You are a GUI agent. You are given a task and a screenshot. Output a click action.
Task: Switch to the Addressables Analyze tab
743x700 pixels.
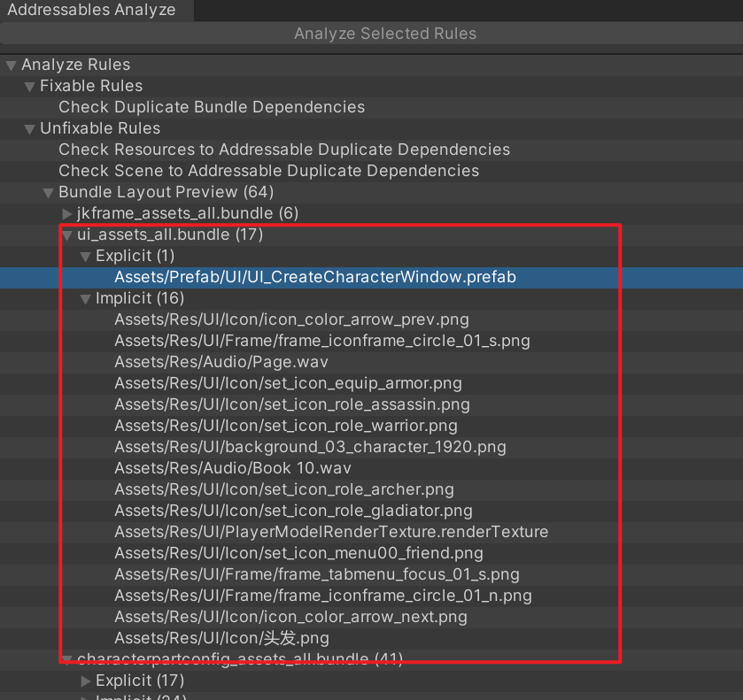91,11
